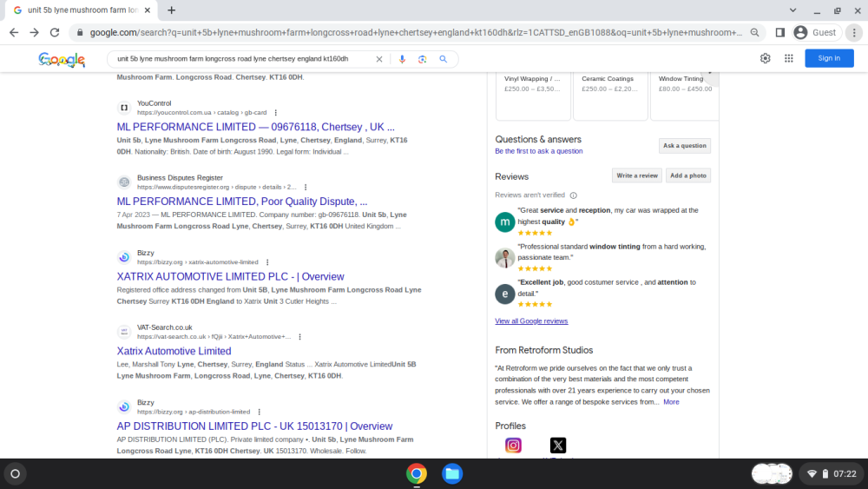Screen dimensions: 868x489
Task: Click the Bizzy favicon above XATRIX result
Action: click(124, 257)
